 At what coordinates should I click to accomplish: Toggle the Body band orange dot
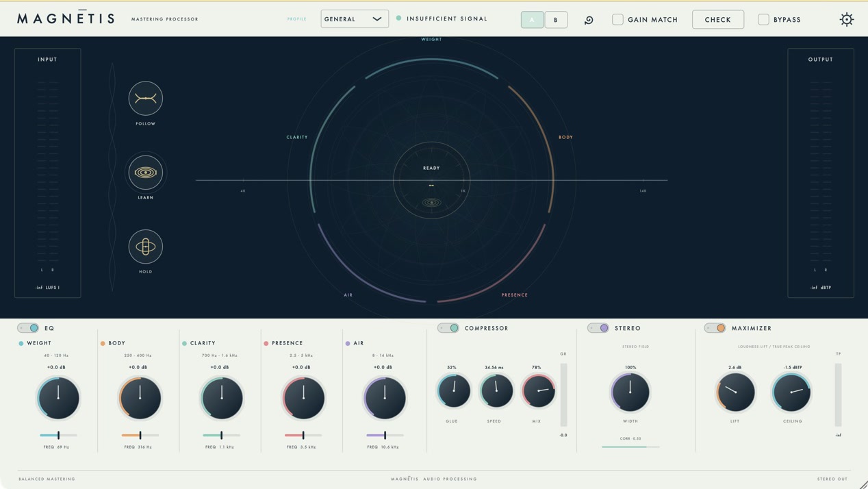pos(103,343)
